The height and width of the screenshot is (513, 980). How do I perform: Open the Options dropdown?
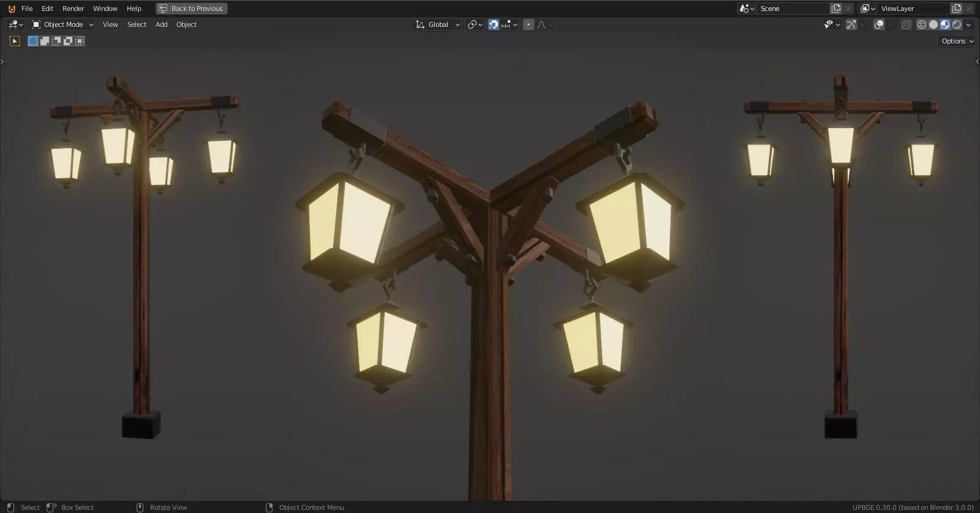(957, 41)
